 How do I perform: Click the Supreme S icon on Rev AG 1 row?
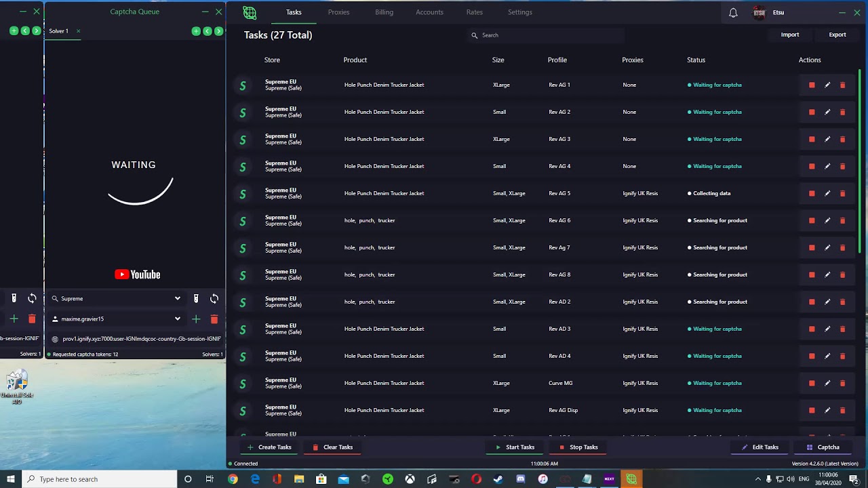coord(243,85)
